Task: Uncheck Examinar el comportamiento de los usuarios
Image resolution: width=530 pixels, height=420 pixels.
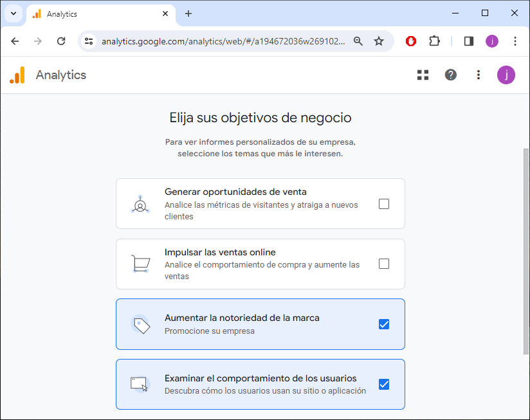Action: point(384,385)
